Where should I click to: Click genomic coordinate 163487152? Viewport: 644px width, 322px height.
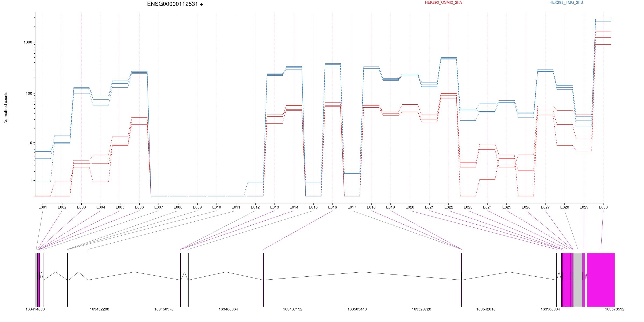pyautogui.click(x=293, y=309)
